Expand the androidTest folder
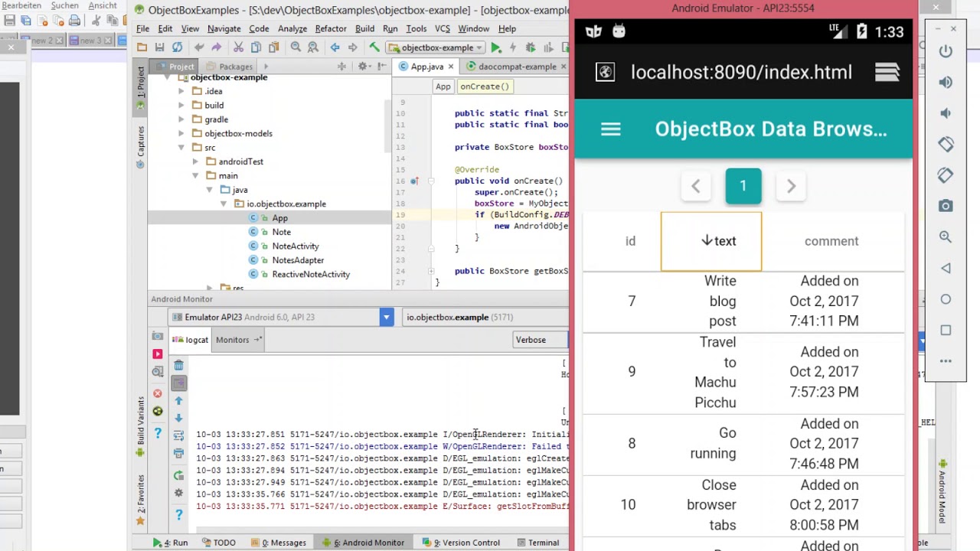This screenshot has height=551, width=980. pyautogui.click(x=195, y=161)
